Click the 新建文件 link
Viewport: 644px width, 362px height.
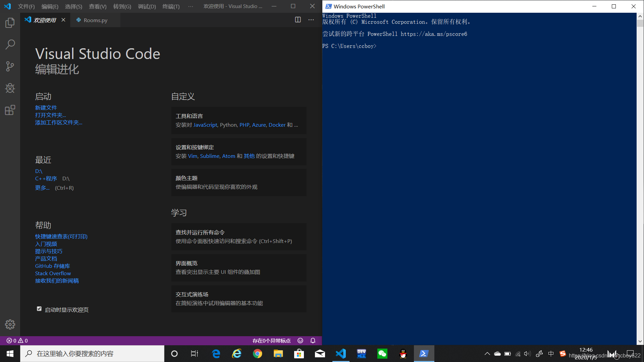pyautogui.click(x=46, y=108)
